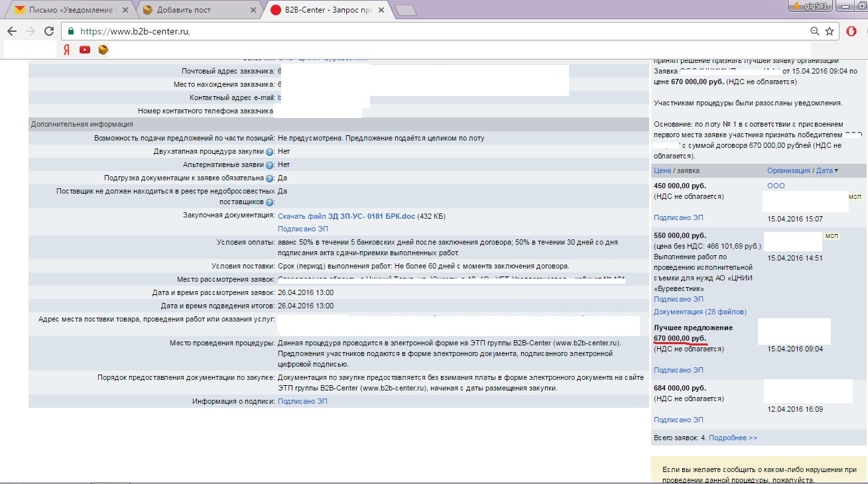Viewport: 868px width, 484px height.
Task: Click Подробнее >> link next to Всего заявок
Action: pyautogui.click(x=733, y=438)
